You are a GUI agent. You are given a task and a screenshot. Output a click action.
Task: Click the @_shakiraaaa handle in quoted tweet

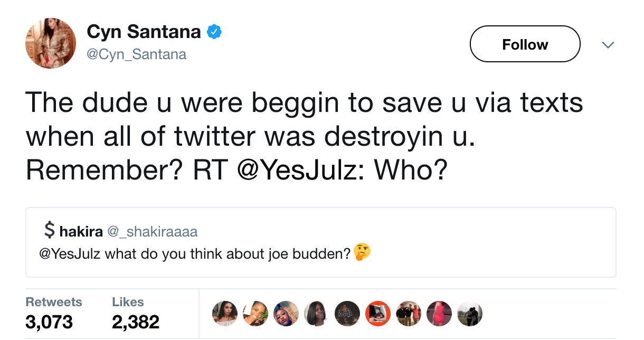[152, 231]
